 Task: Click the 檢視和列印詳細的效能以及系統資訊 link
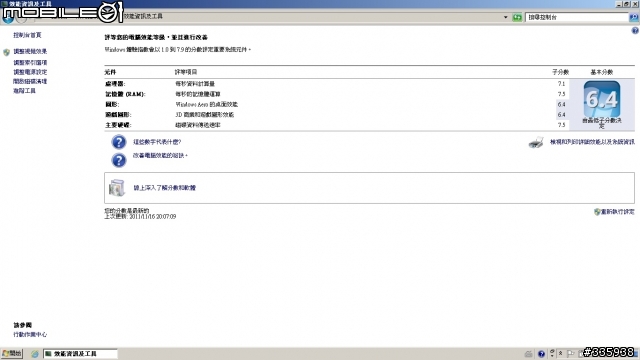(x=592, y=142)
